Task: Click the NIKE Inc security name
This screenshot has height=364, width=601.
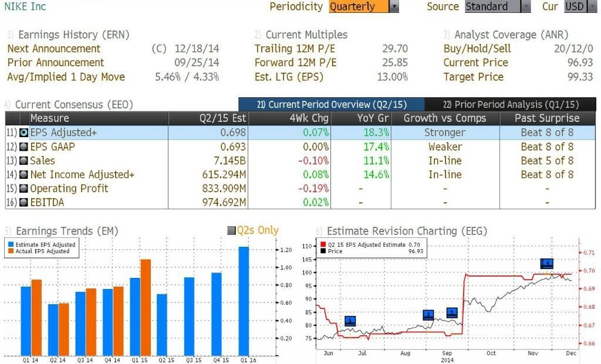Action: (25, 6)
